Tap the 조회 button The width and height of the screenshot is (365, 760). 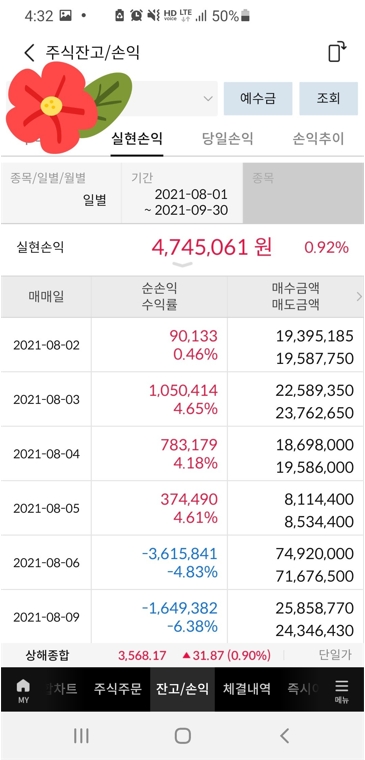coord(329,99)
